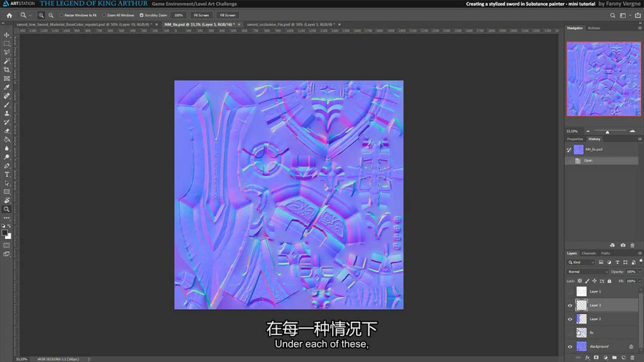Image resolution: width=644 pixels, height=362 pixels.
Task: Create new adjustment layer icon
Action: pos(606,358)
